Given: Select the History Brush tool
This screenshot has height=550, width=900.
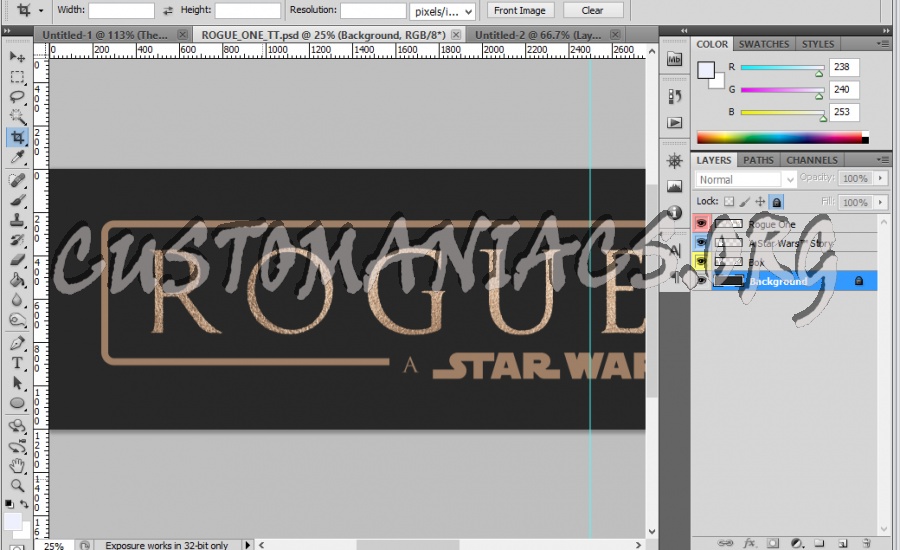Looking at the screenshot, I should pyautogui.click(x=17, y=240).
